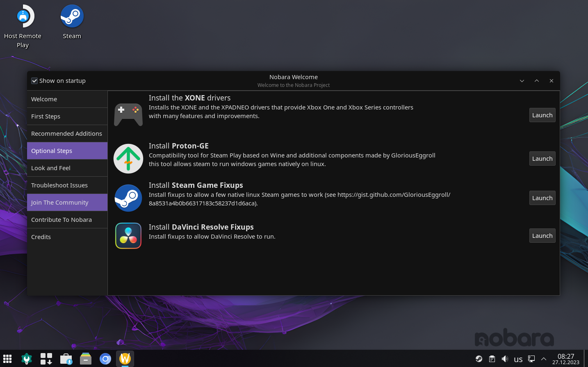Click the Nobara Welcome taskbar entry
The width and height of the screenshot is (588, 367).
click(x=125, y=359)
